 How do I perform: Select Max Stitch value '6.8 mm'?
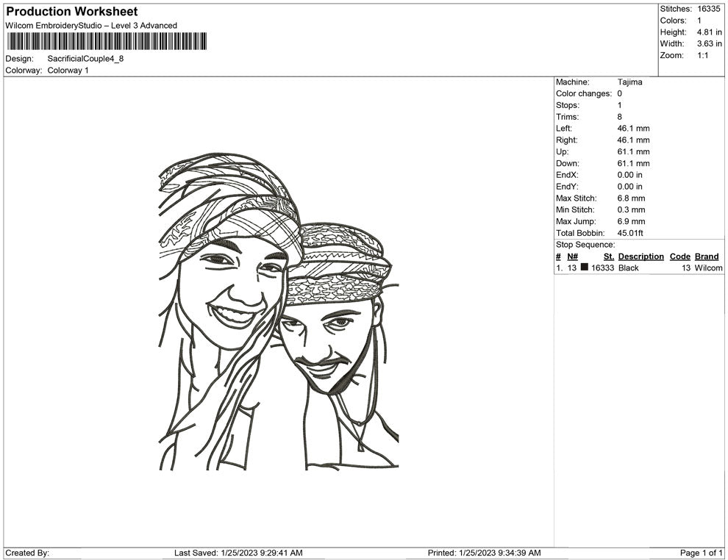(631, 198)
